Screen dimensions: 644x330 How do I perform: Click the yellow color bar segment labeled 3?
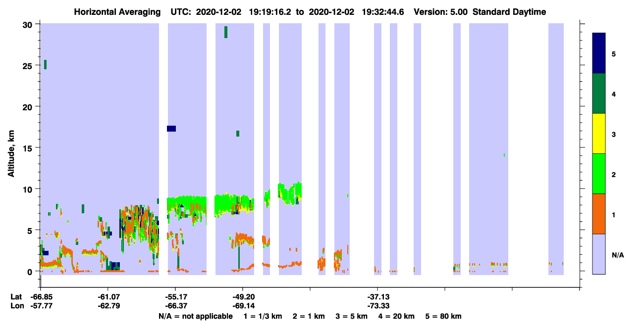tap(599, 134)
